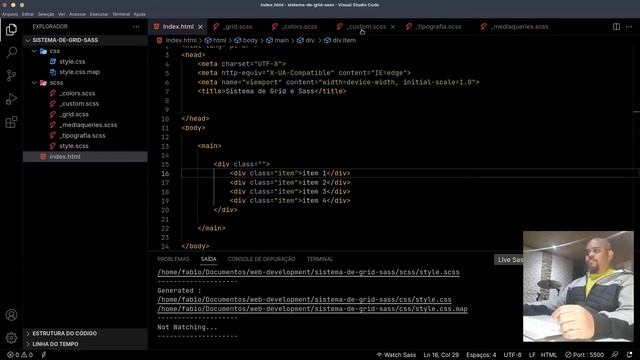
Task: Open the Live Sass output channel dropdown
Action: coord(509,260)
